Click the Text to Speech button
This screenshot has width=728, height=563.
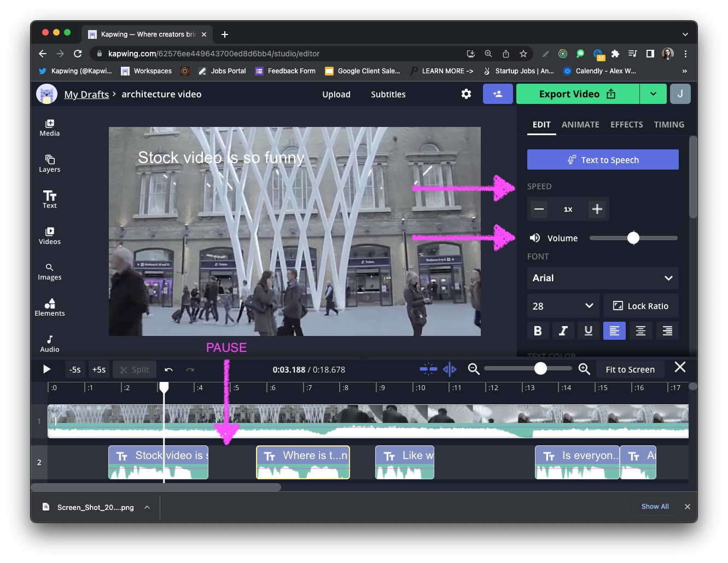click(602, 160)
